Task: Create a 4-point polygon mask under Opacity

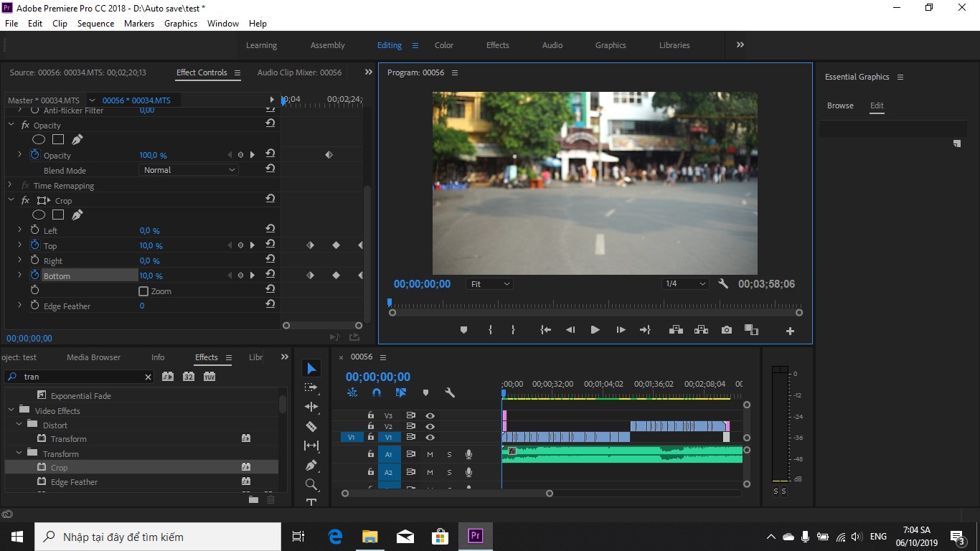Action: (x=58, y=140)
